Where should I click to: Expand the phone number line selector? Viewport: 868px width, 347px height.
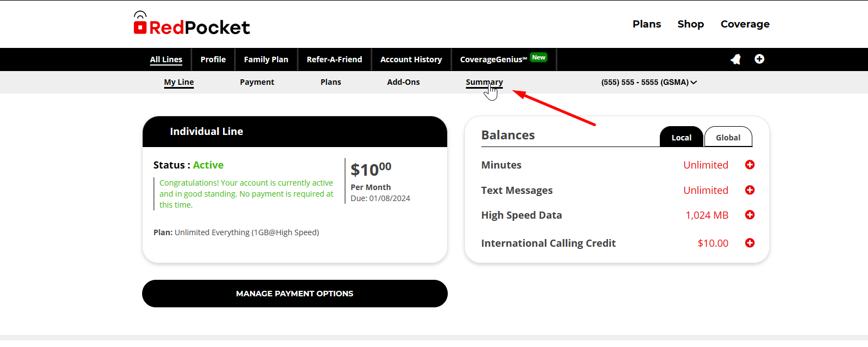click(649, 82)
